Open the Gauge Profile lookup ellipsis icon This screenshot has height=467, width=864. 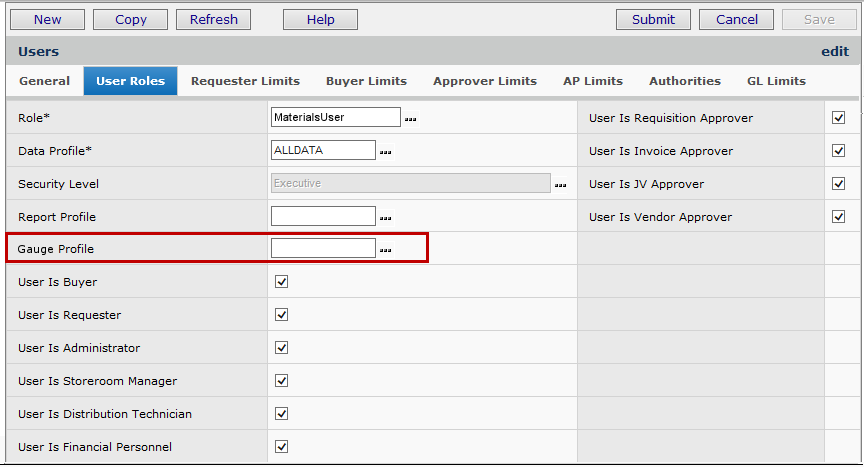(x=385, y=250)
